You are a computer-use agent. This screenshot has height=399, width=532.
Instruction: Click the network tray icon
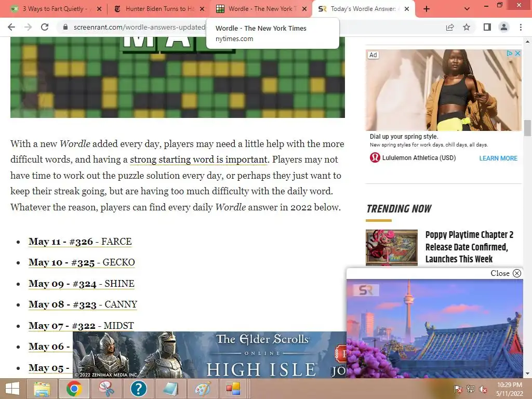click(471, 389)
